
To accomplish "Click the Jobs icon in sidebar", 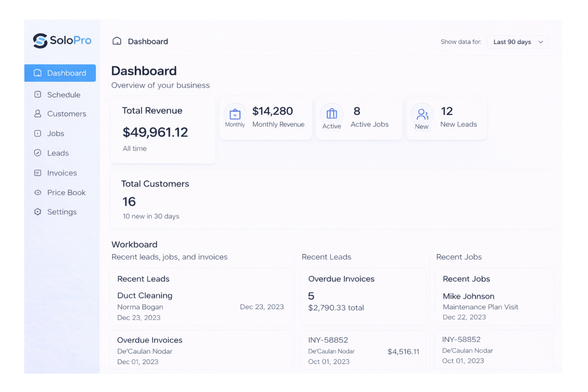I will pos(38,133).
